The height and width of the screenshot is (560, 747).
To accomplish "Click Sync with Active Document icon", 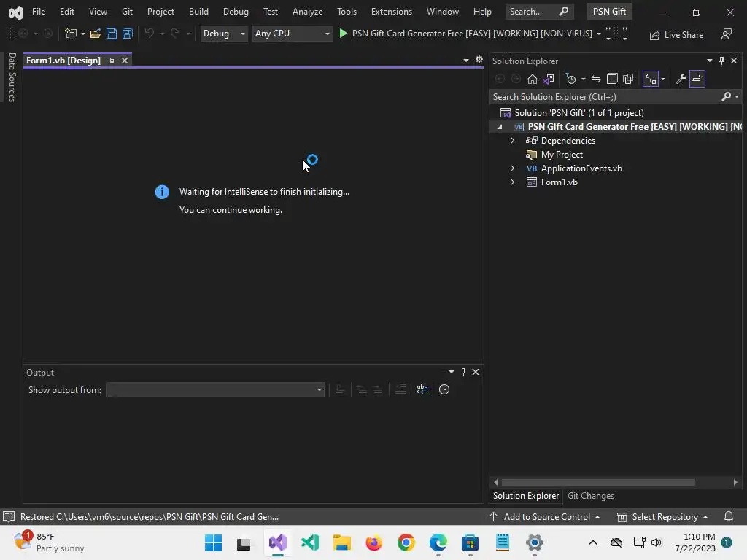I will 596,79.
